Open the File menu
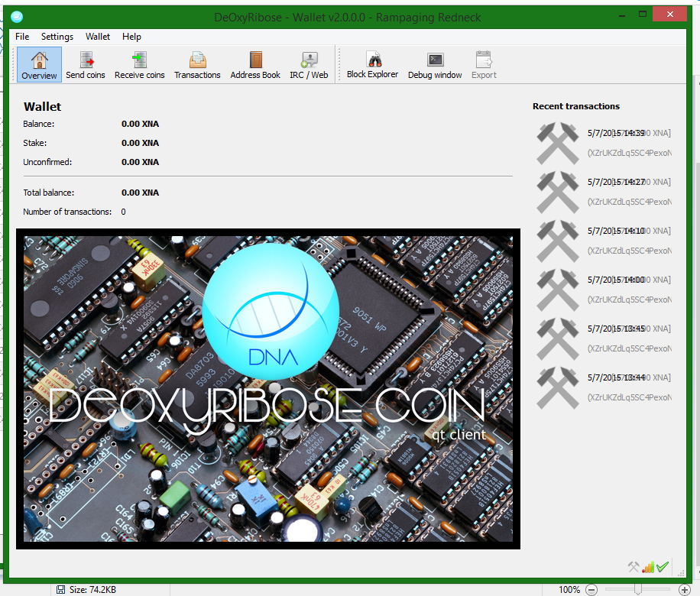The image size is (700, 596). tap(22, 37)
